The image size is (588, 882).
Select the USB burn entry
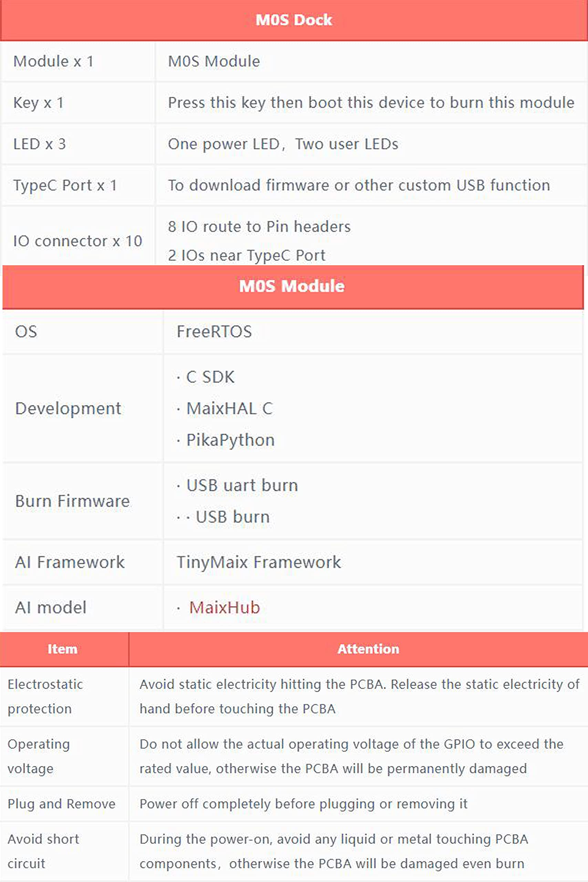(x=233, y=517)
